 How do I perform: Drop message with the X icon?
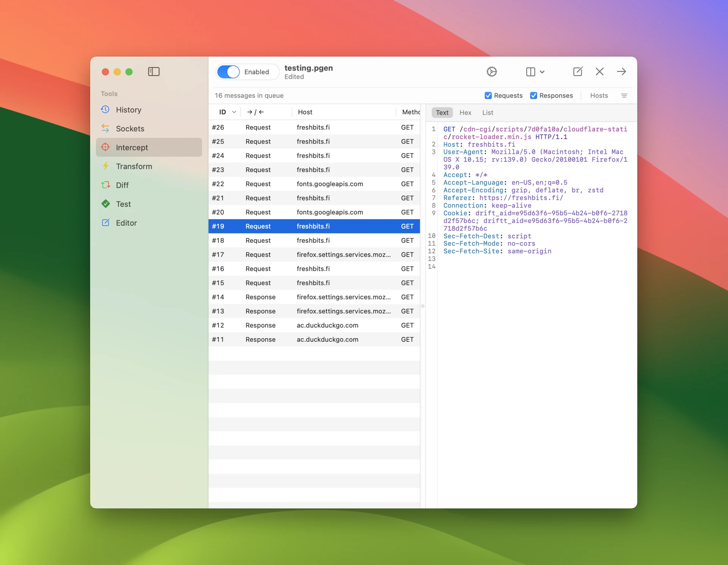[599, 72]
